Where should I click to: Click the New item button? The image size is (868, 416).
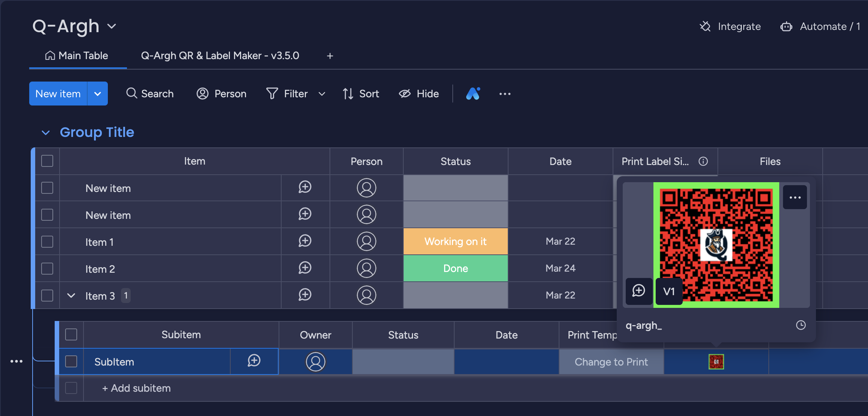tap(58, 93)
